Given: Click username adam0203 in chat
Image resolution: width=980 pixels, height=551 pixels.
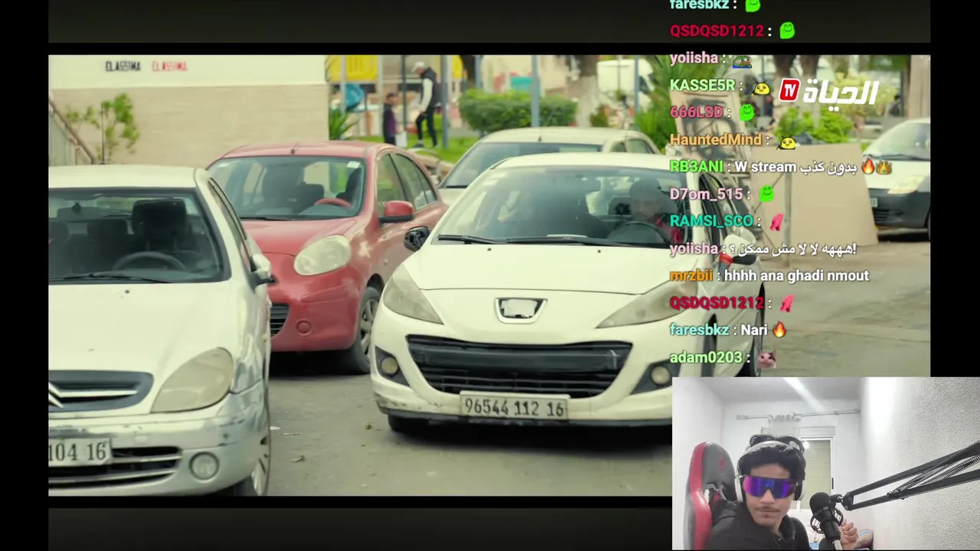Looking at the screenshot, I should coord(706,357).
